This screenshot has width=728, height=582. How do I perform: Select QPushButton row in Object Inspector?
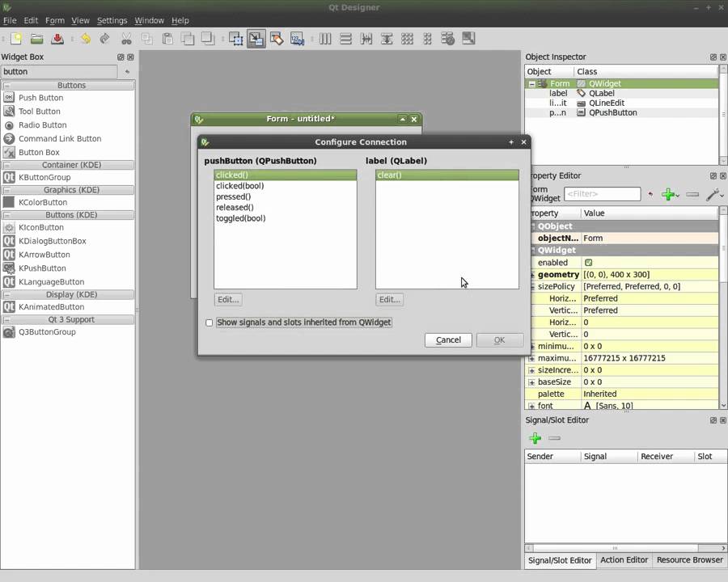(x=622, y=113)
